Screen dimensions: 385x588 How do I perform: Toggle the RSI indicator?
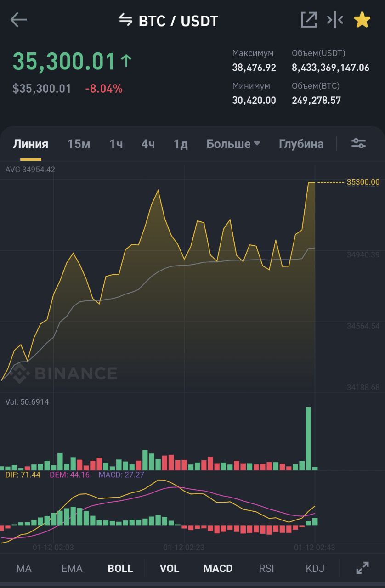coord(266,568)
